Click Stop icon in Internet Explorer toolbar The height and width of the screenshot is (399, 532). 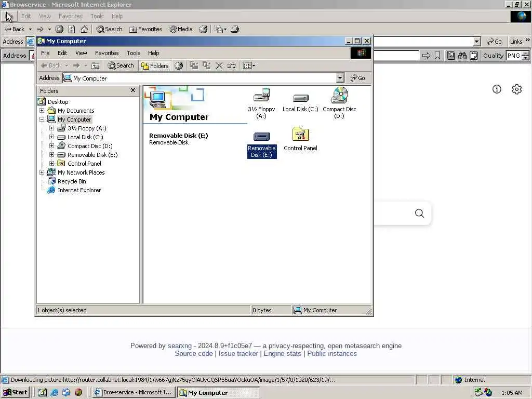pos(59,29)
